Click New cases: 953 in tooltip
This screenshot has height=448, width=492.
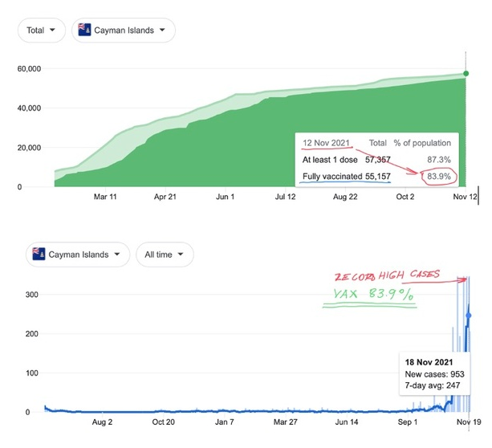point(434,375)
